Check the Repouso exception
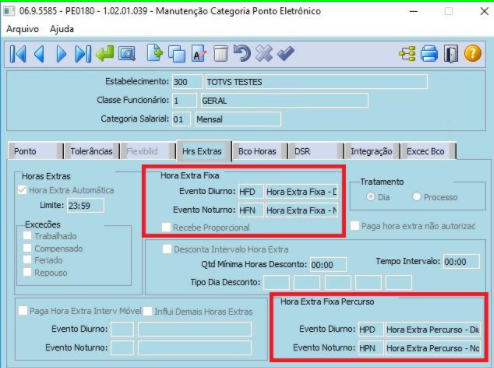The image size is (494, 368). [x=27, y=272]
